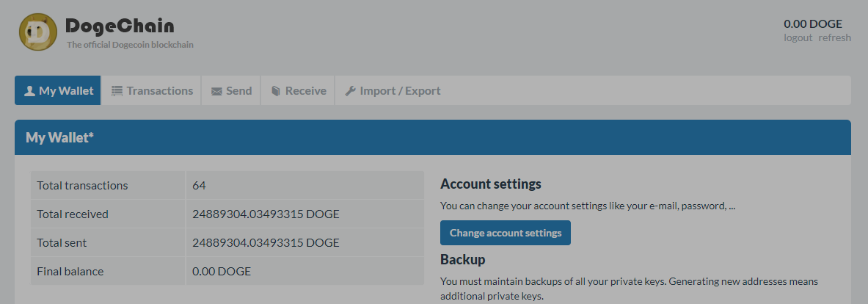Click the refresh link
The width and height of the screenshot is (868, 304).
[835, 37]
